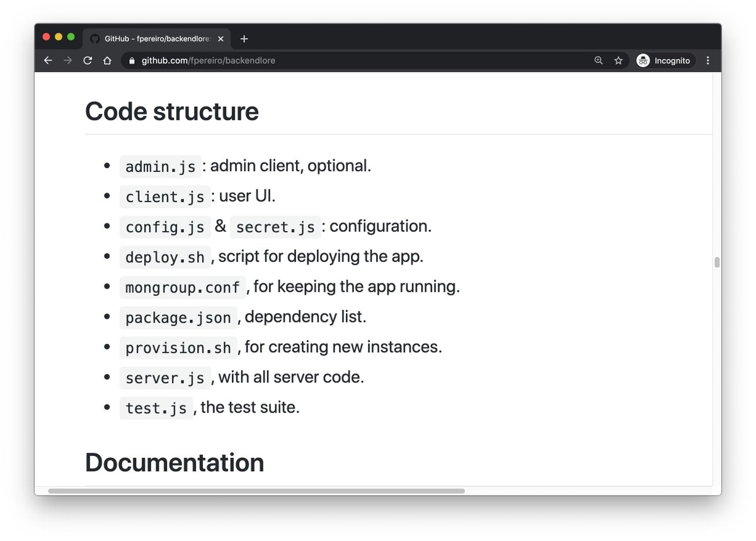Click the secret.js code label

[275, 227]
